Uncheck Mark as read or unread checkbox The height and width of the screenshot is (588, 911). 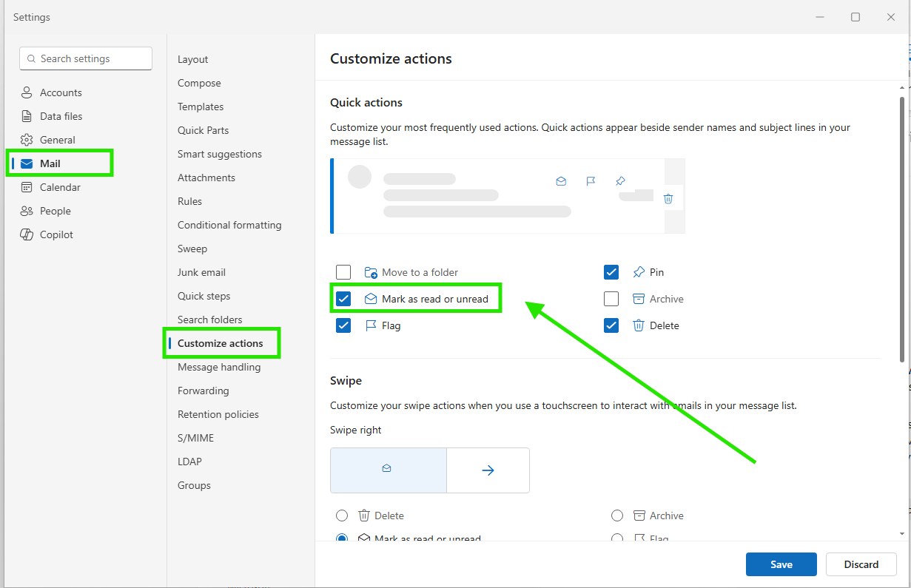(x=343, y=299)
